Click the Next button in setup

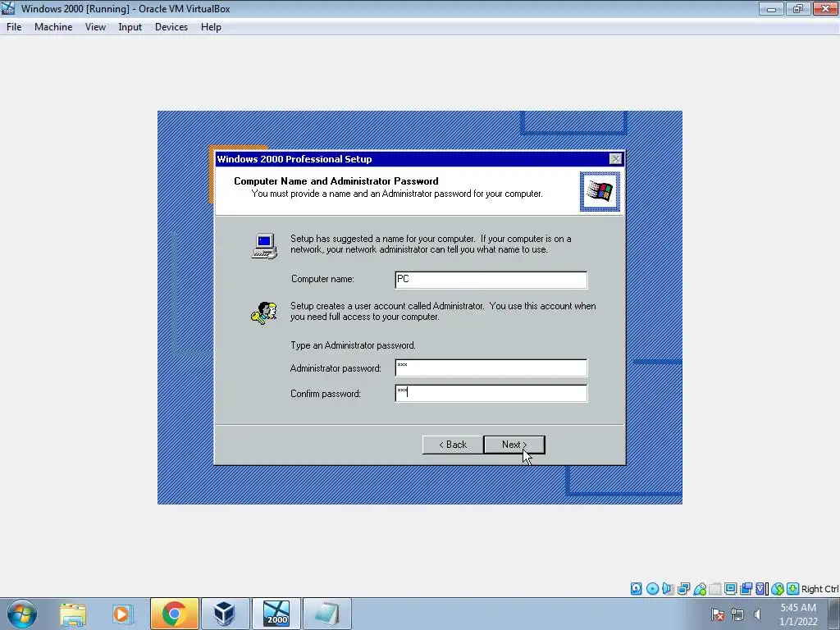click(514, 445)
